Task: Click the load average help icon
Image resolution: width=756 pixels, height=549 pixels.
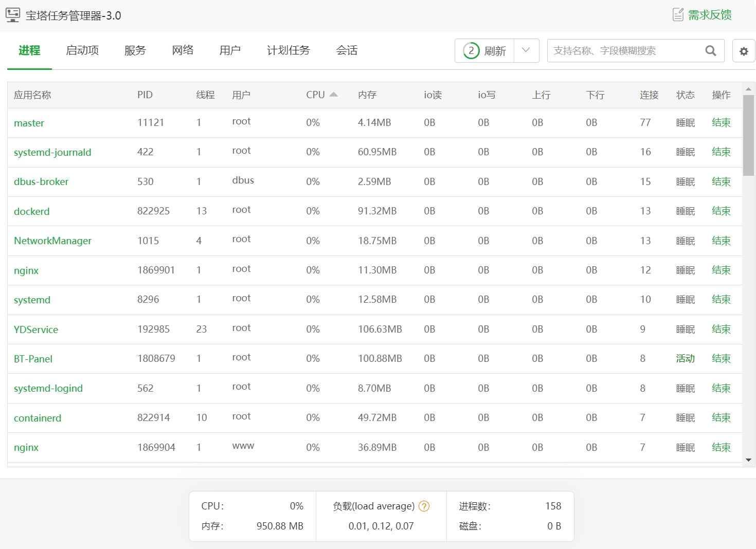Action: [x=424, y=506]
